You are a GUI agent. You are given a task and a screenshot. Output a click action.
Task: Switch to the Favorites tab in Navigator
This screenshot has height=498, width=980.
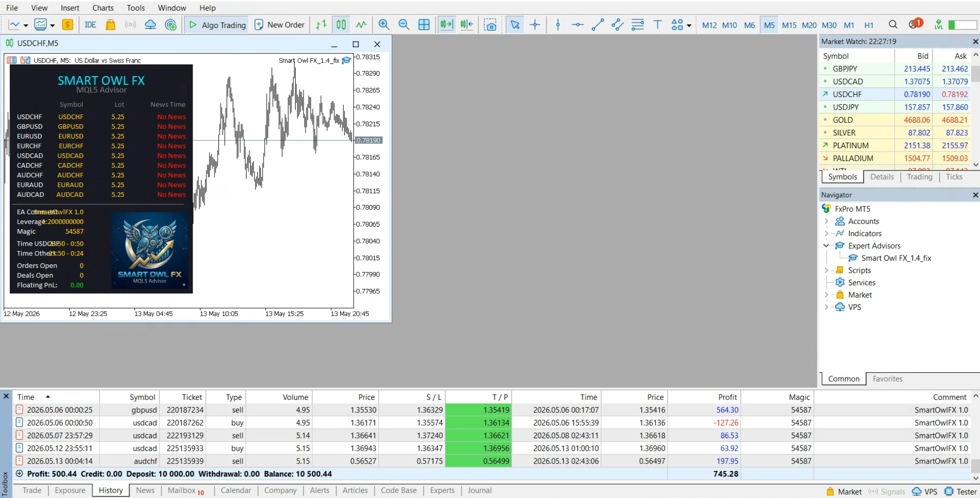887,379
